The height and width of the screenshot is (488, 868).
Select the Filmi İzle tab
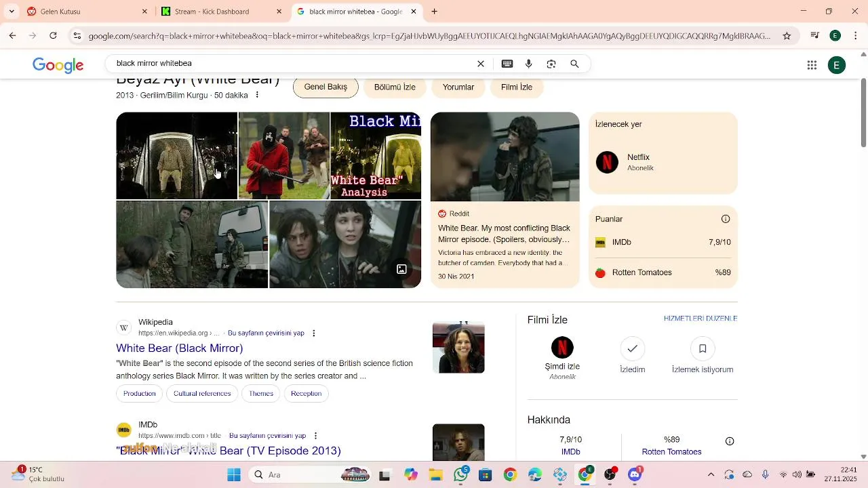click(517, 87)
